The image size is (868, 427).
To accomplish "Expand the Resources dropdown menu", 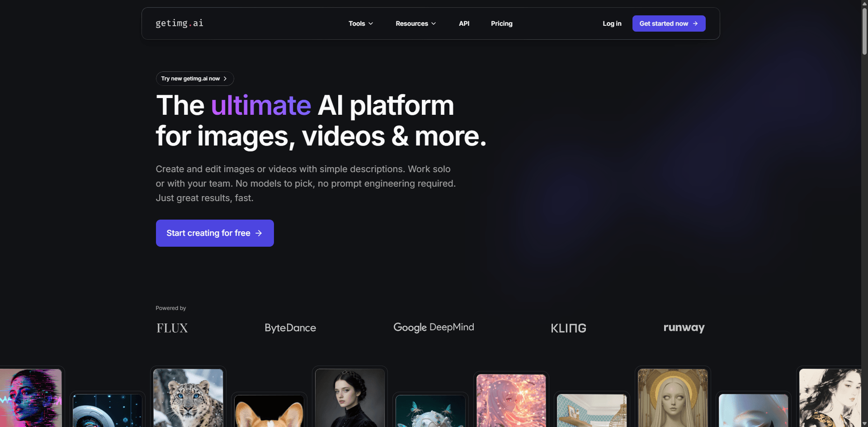I will (x=415, y=23).
